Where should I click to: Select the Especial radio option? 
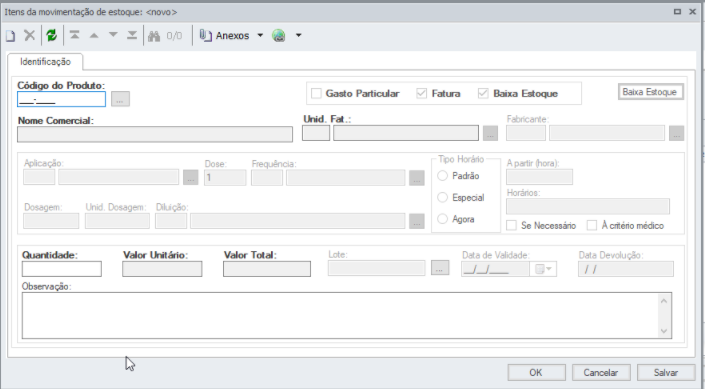442,197
